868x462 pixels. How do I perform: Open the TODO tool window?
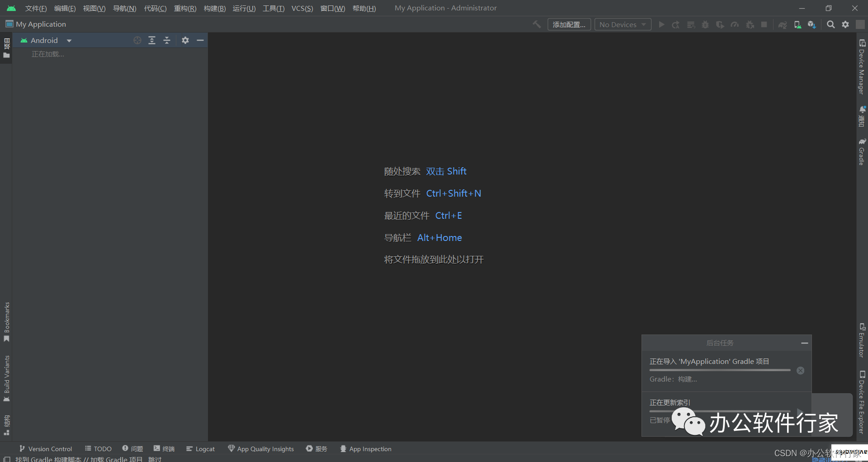click(98, 449)
